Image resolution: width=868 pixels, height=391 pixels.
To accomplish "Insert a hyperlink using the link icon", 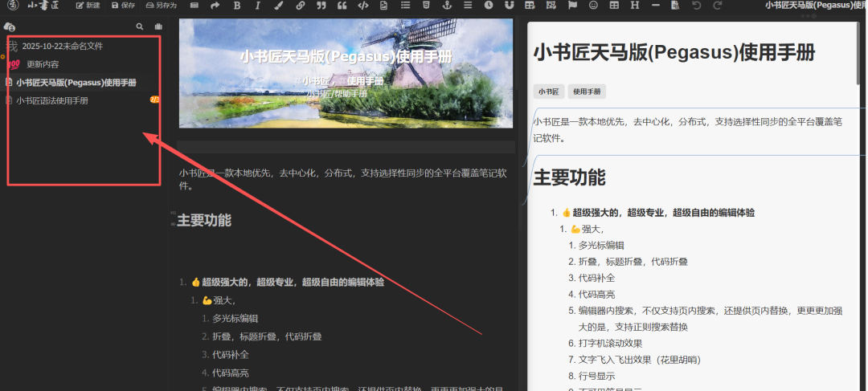I will click(300, 6).
